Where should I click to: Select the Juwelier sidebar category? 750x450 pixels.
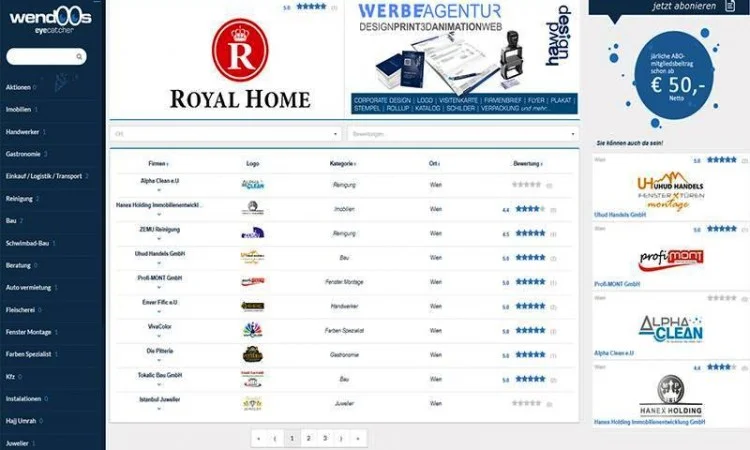[x=17, y=443]
